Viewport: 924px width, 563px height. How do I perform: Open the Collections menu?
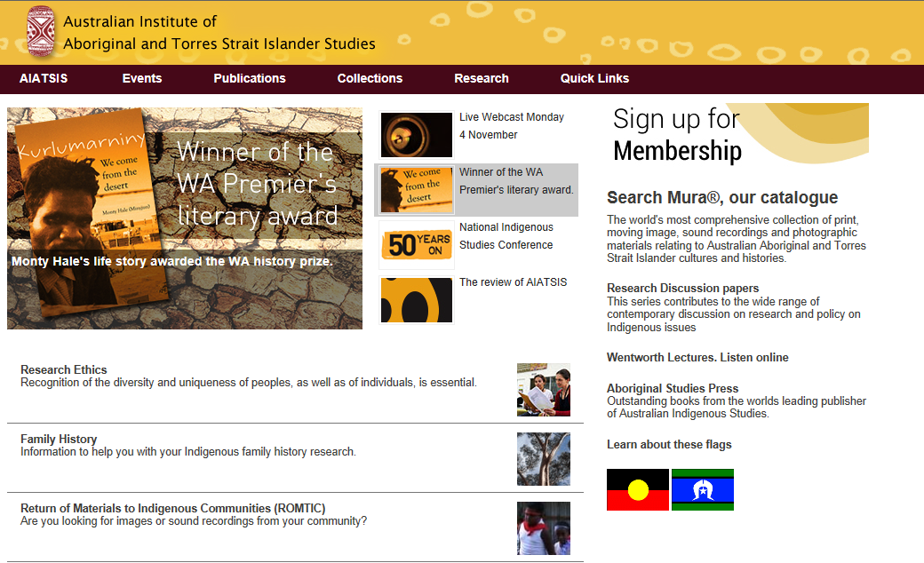370,78
